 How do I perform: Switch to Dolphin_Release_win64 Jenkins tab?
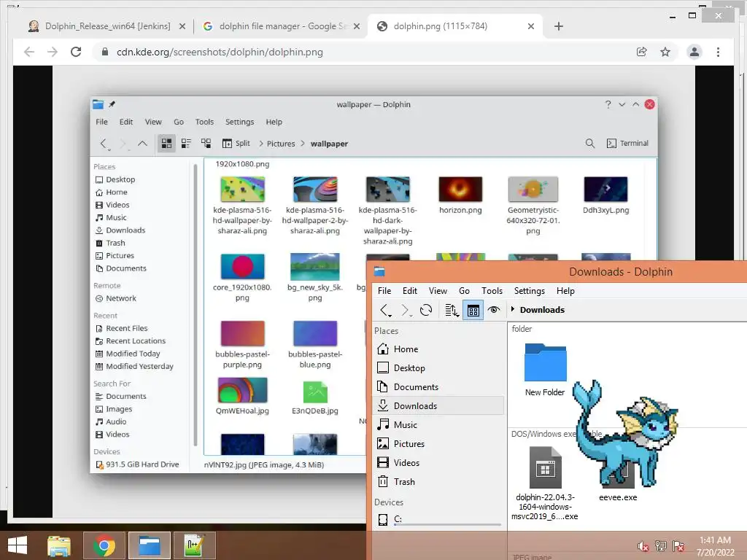[107, 26]
